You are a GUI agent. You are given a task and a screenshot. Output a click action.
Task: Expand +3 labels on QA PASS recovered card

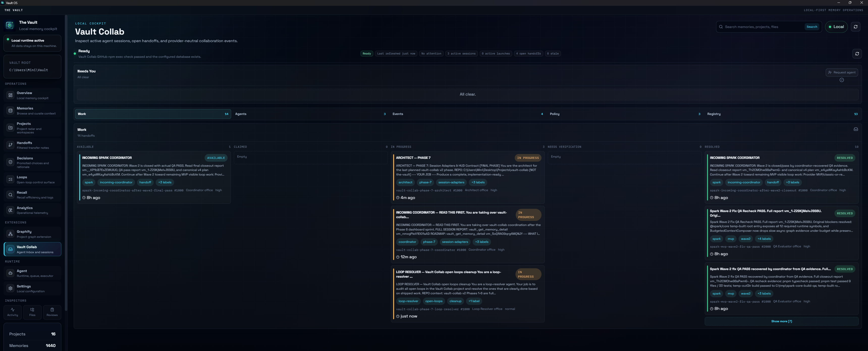point(764,294)
